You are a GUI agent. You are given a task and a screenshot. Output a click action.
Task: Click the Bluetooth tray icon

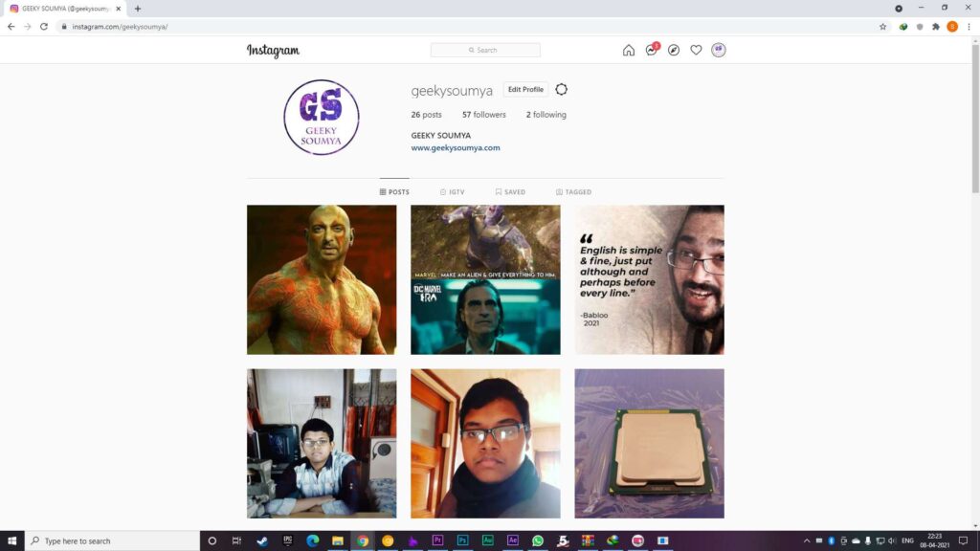pyautogui.click(x=831, y=540)
